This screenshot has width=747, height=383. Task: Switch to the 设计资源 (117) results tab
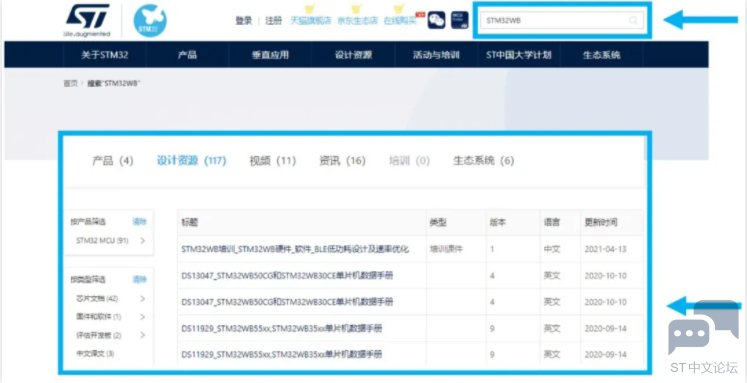click(192, 161)
